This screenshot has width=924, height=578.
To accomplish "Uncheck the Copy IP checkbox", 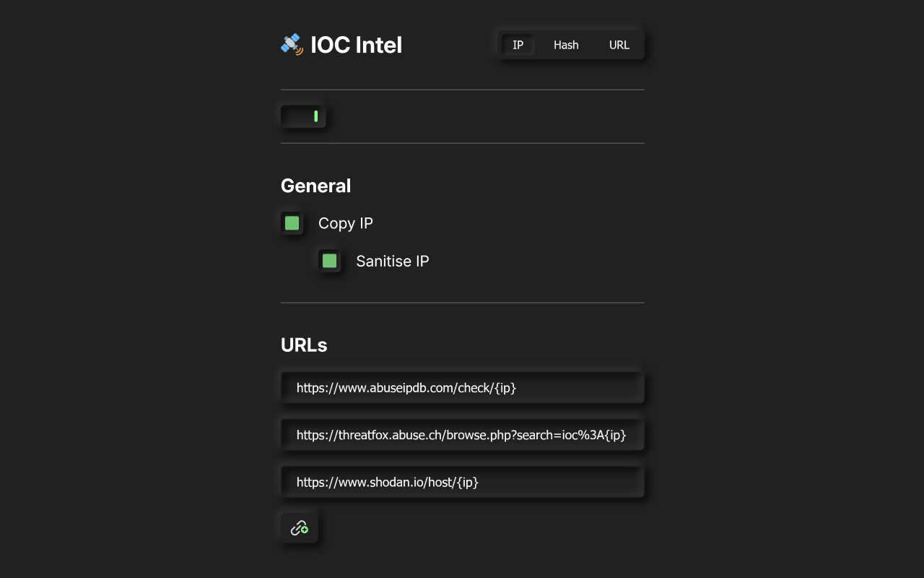I will (292, 223).
